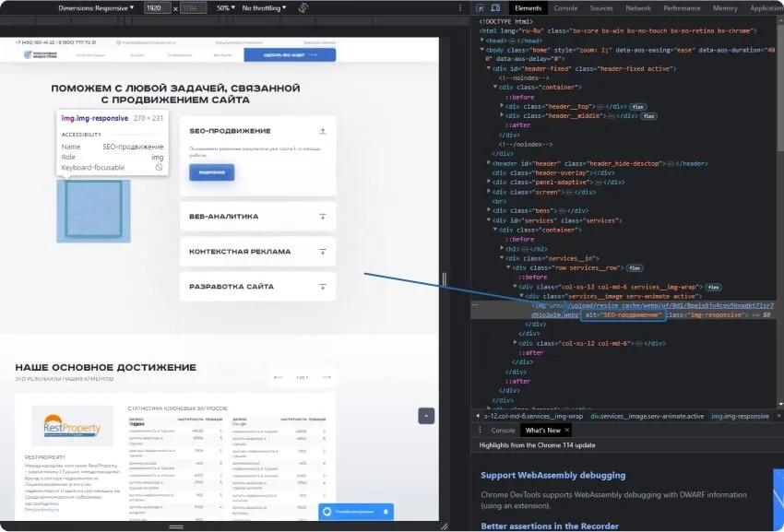Open Better assertions in the Recorder link
The height and width of the screenshot is (532, 784).
tap(550, 526)
